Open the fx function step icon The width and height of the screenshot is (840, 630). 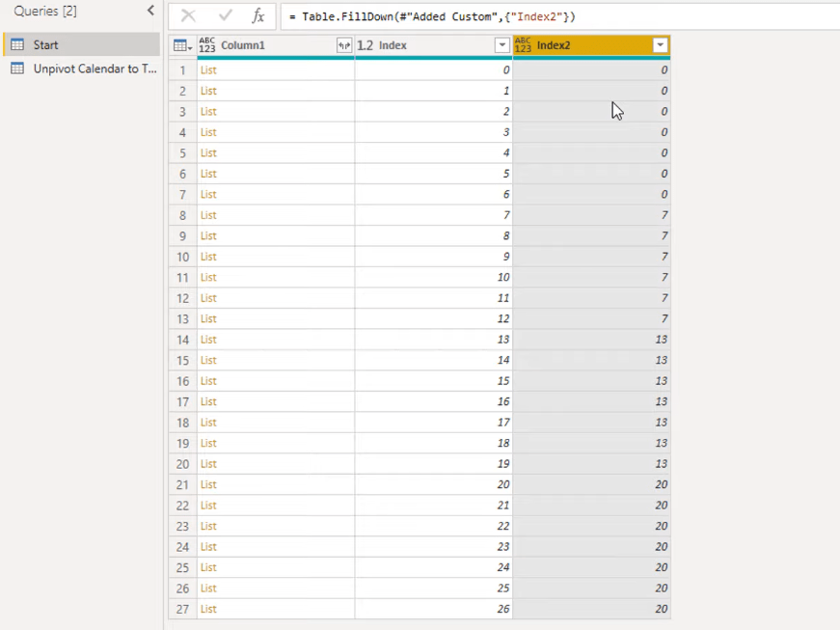(258, 16)
